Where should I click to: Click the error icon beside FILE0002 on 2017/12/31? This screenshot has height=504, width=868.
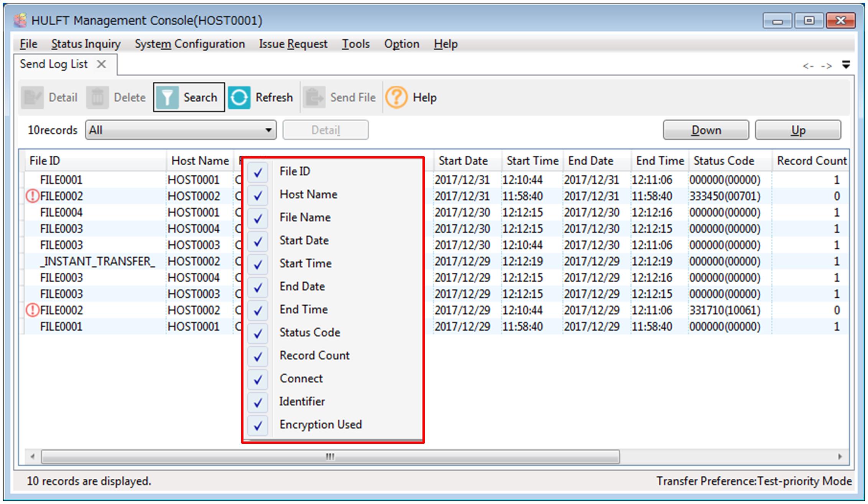33,196
